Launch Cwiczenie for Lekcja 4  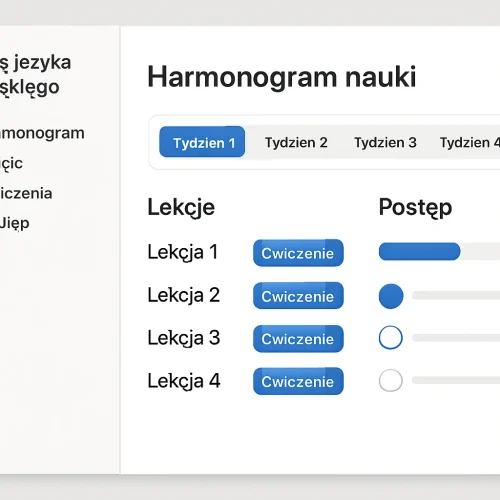point(298,381)
